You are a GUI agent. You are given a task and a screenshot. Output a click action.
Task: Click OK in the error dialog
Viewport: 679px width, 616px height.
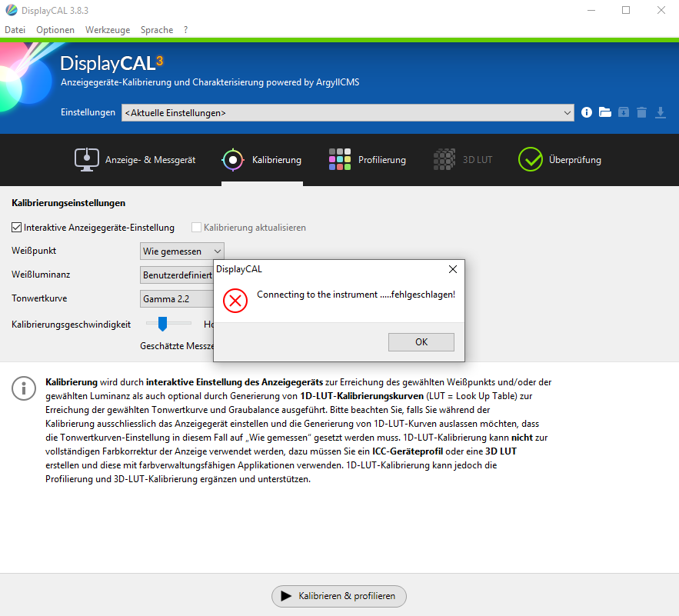pos(421,342)
